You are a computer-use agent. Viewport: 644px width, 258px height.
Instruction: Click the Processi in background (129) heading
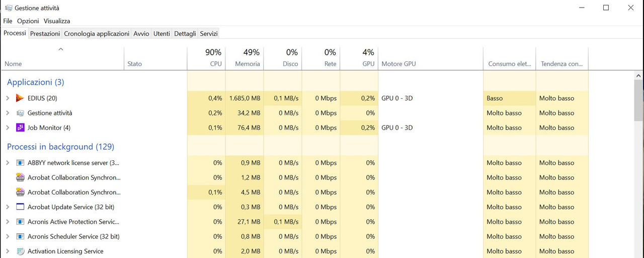[x=60, y=147]
